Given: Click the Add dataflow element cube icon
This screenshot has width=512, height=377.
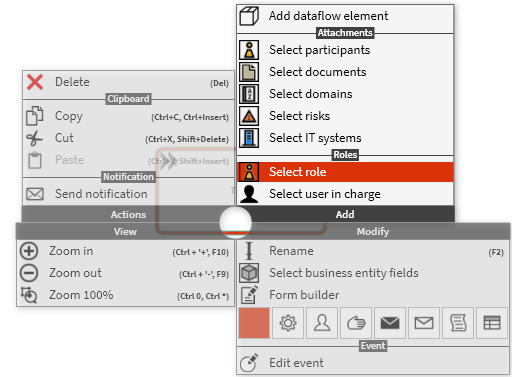Looking at the screenshot, I should pyautogui.click(x=249, y=16).
